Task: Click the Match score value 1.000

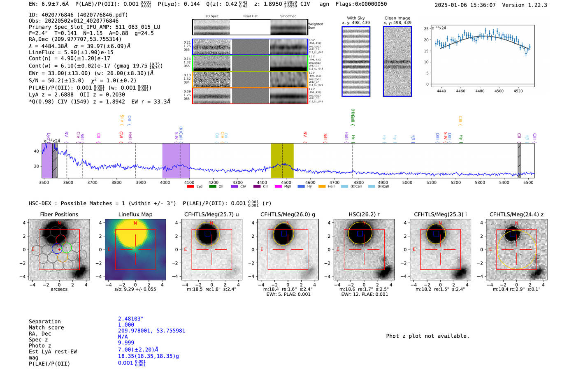Action: coord(126,325)
